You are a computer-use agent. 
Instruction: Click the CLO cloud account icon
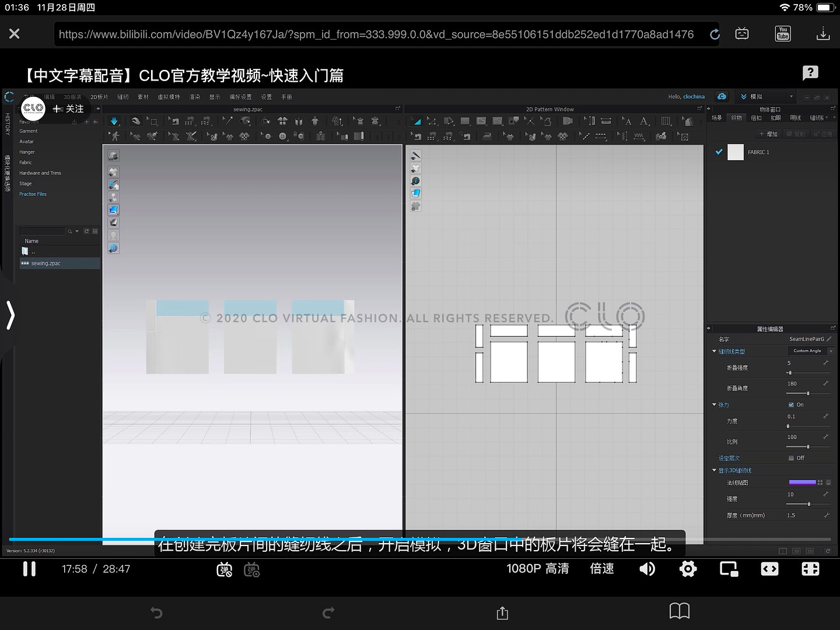pos(722,96)
